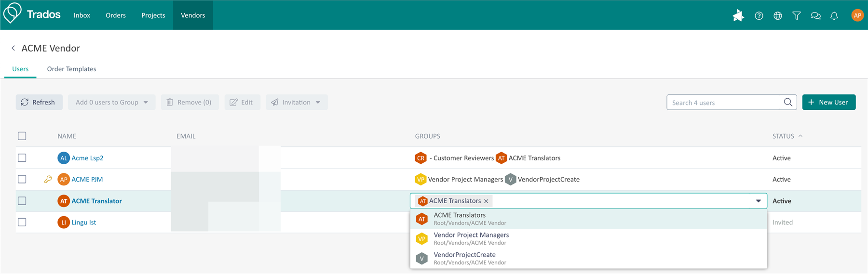Open the ACME PJM user link
The width and height of the screenshot is (868, 274).
pos(87,179)
